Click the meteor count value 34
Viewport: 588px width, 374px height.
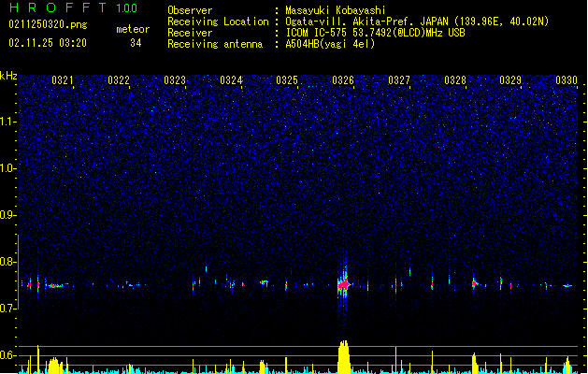coord(136,43)
